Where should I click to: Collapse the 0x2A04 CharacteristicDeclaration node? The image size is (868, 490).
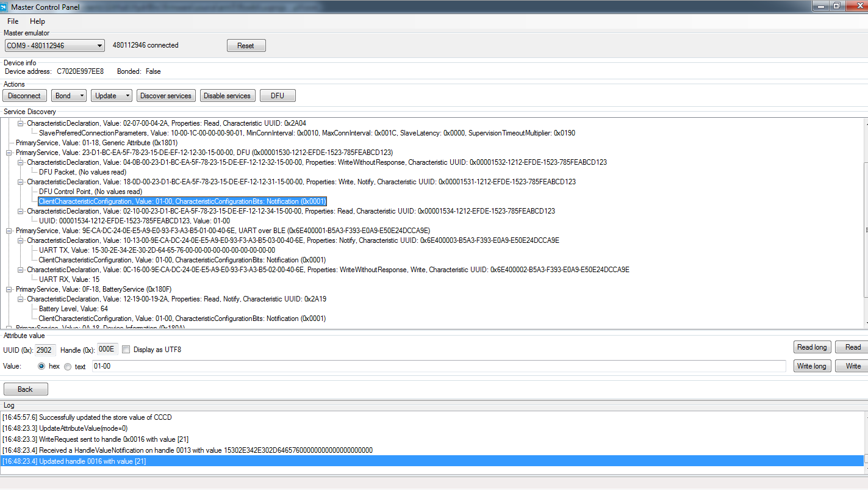pos(21,123)
